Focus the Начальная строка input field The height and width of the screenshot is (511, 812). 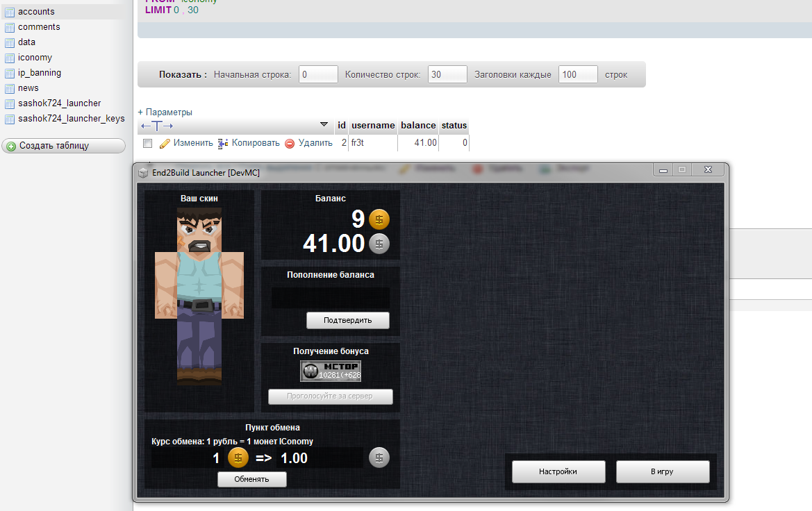coord(318,74)
